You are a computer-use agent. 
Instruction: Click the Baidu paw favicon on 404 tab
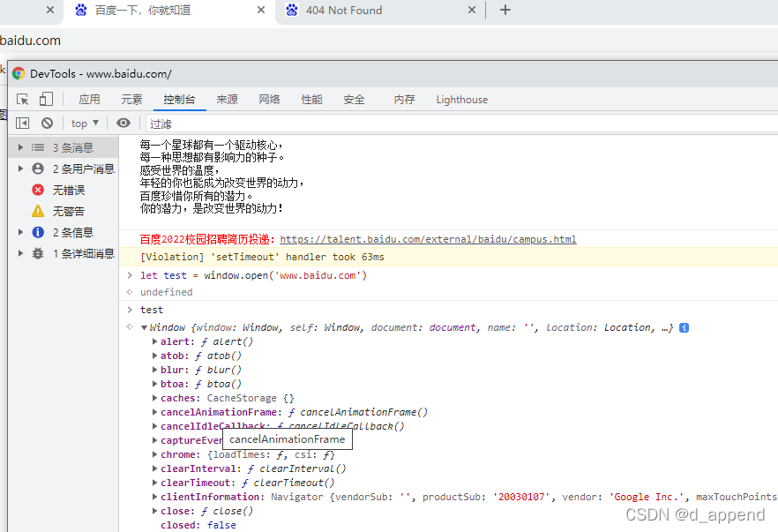[x=292, y=10]
